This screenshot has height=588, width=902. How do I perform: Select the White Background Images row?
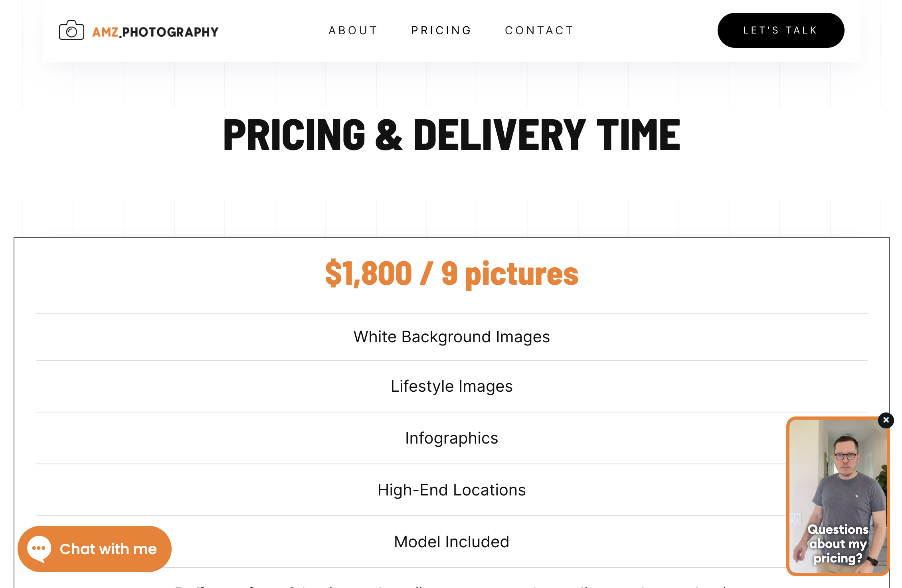coord(451,337)
